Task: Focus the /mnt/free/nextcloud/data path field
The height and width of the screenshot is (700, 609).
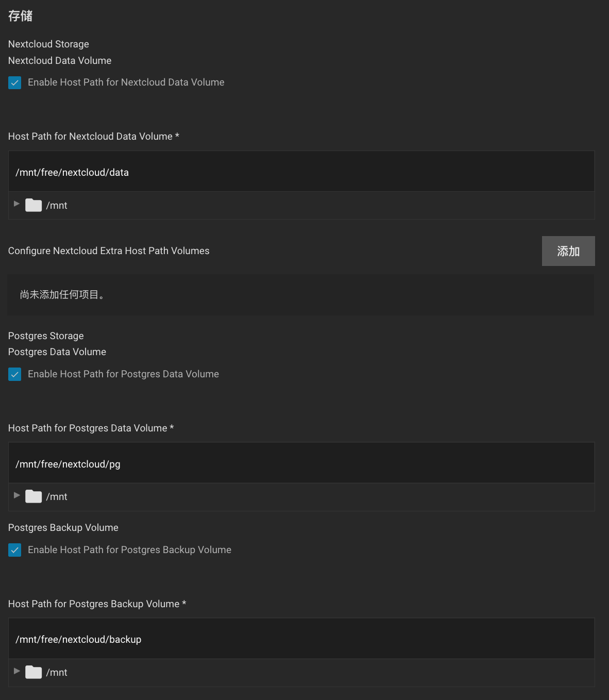Action: pos(301,172)
